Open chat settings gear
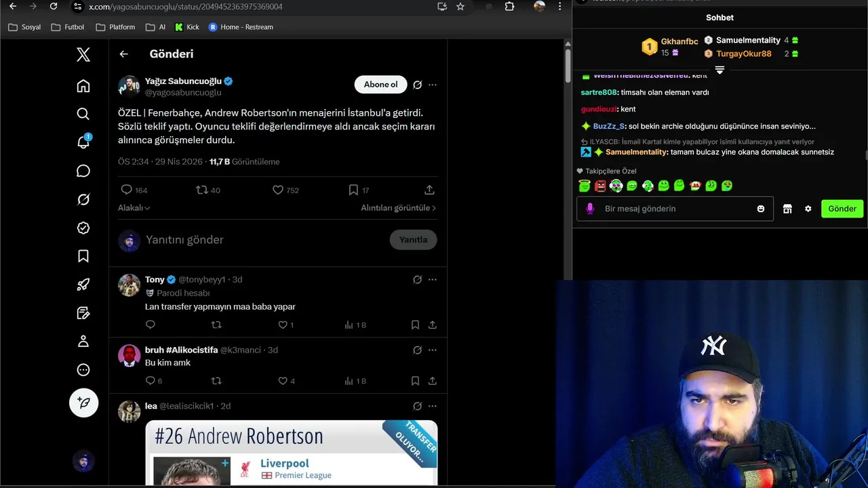The image size is (868, 488). click(808, 209)
